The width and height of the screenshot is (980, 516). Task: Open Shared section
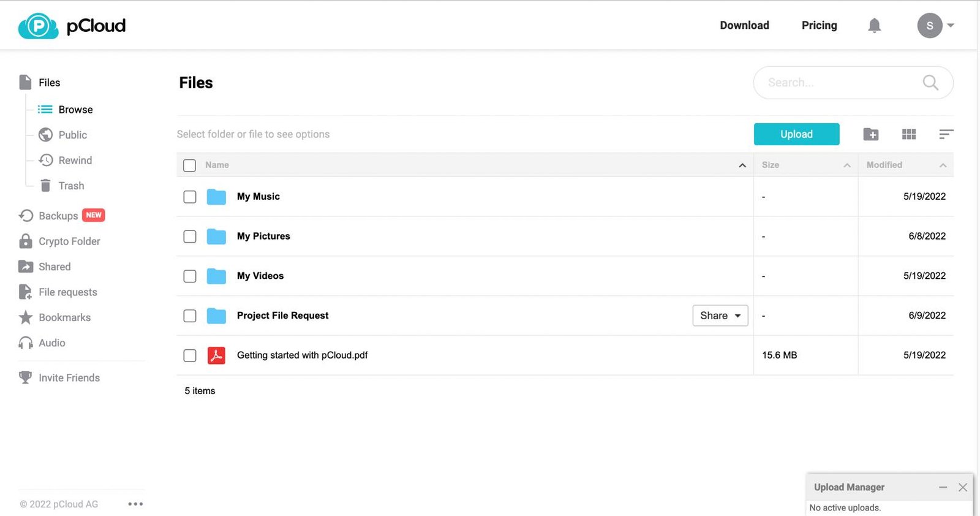pyautogui.click(x=55, y=267)
